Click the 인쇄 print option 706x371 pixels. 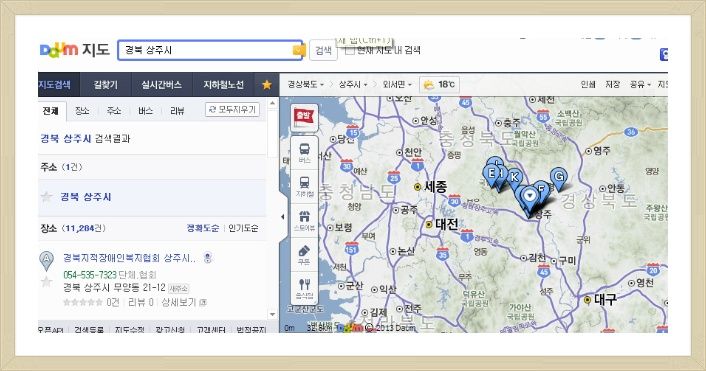(x=588, y=85)
